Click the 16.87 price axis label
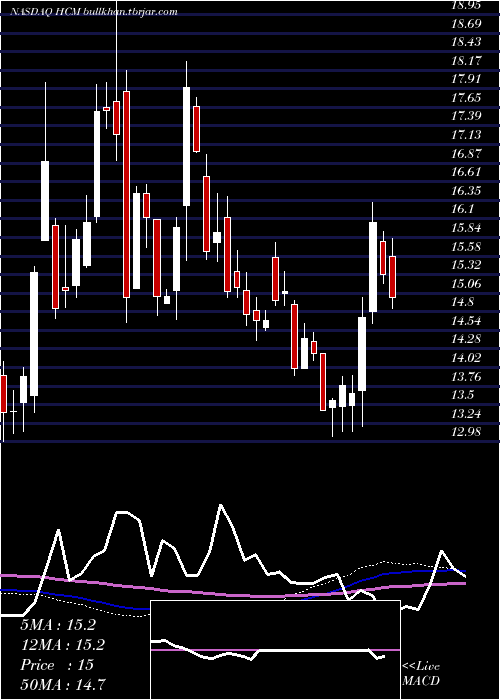The height and width of the screenshot is (700, 500). point(466,154)
